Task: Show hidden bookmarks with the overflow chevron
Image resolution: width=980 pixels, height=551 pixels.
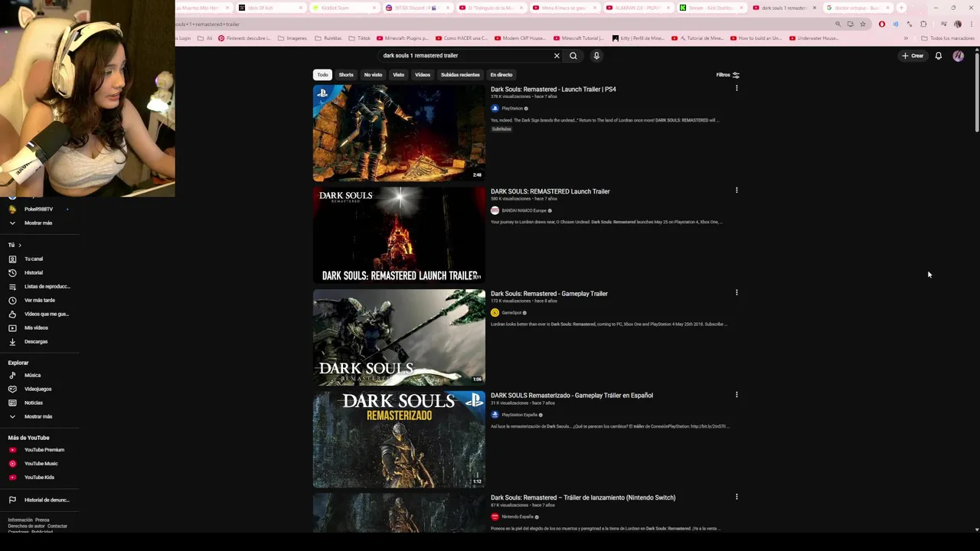Action: [x=906, y=38]
